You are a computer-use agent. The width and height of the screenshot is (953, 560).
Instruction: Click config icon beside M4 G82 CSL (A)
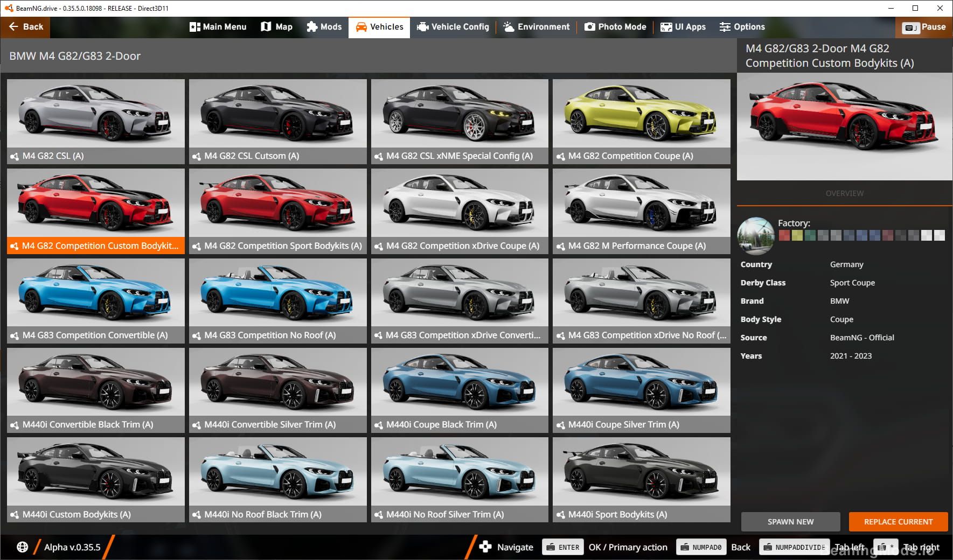coord(15,156)
